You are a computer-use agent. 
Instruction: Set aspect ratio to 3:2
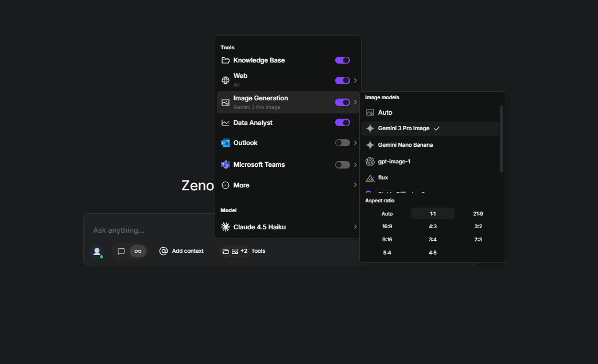tap(478, 226)
